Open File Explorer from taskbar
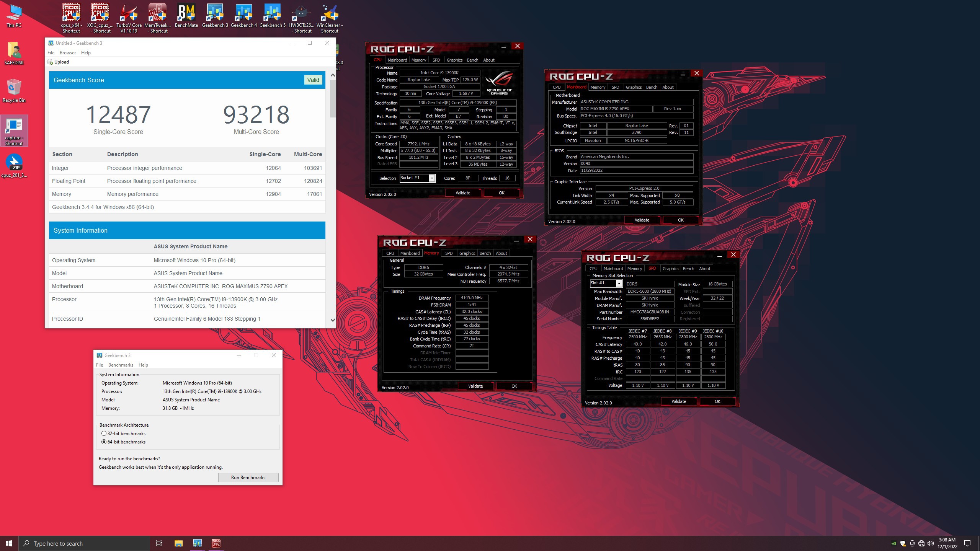 pyautogui.click(x=178, y=543)
